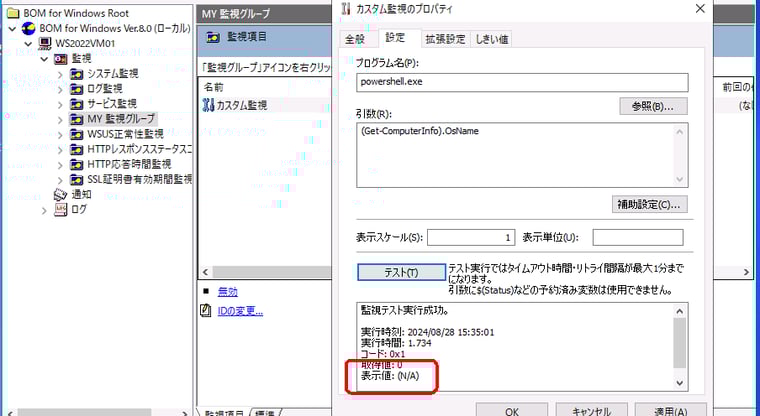Click the 表示単位 input field

[638, 237]
